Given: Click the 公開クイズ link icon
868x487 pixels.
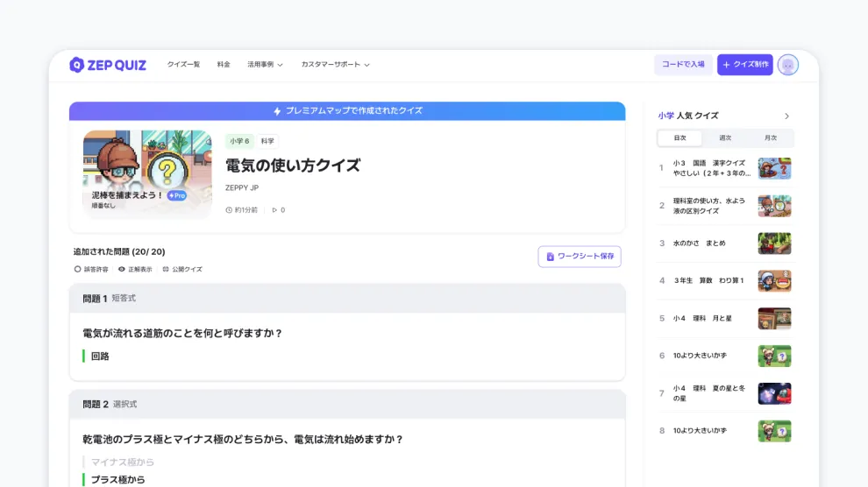Looking at the screenshot, I should (x=166, y=269).
